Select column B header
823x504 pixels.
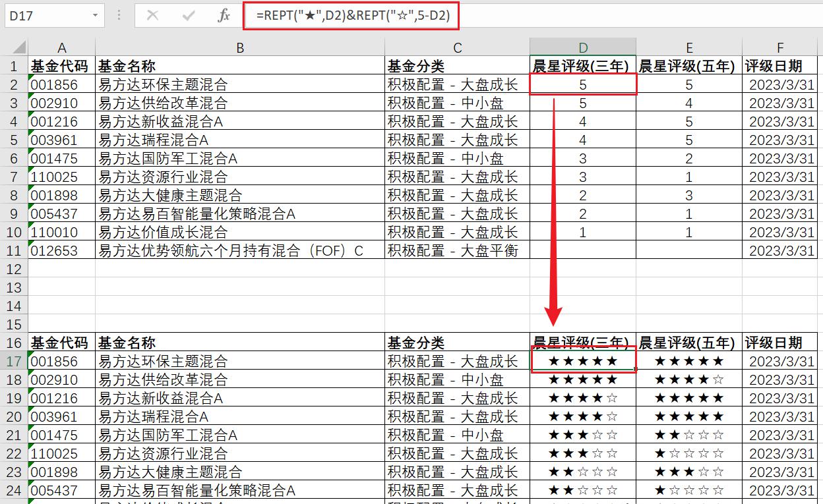pos(240,47)
